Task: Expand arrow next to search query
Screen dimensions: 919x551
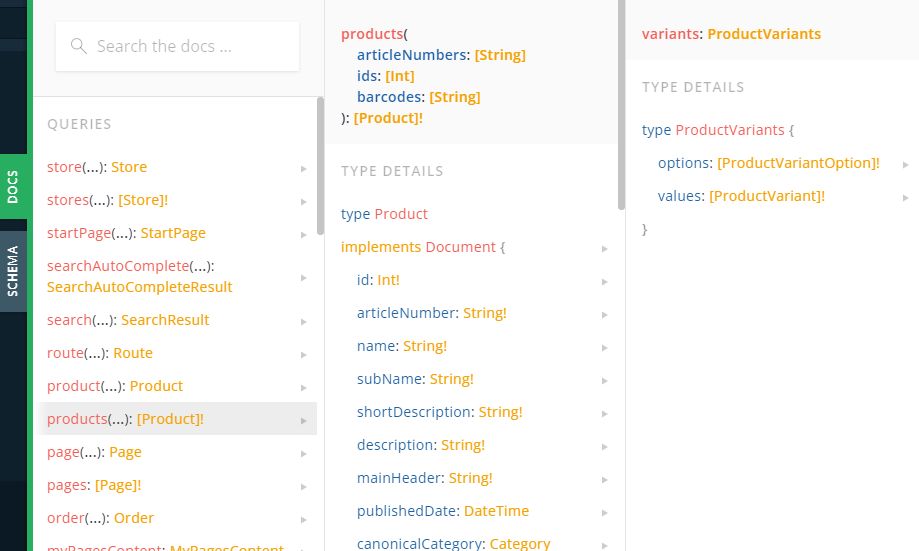Action: pos(304,322)
